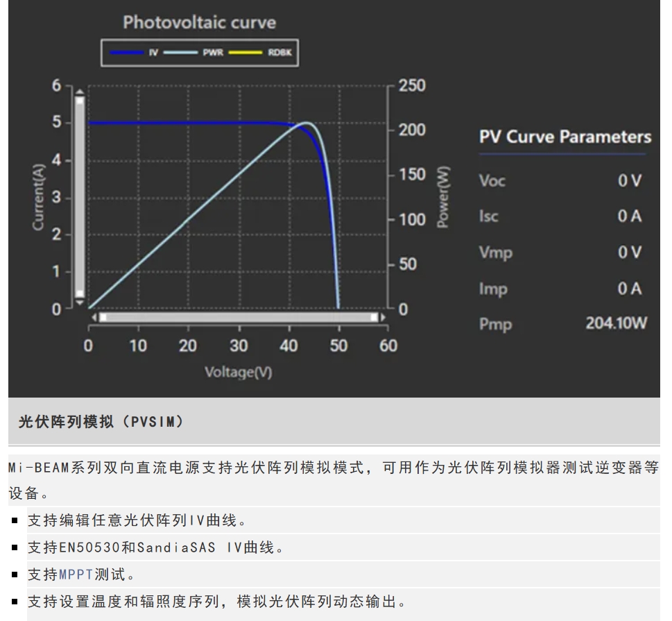Click the bottom handle of the vertical zoom bar

click(79, 294)
